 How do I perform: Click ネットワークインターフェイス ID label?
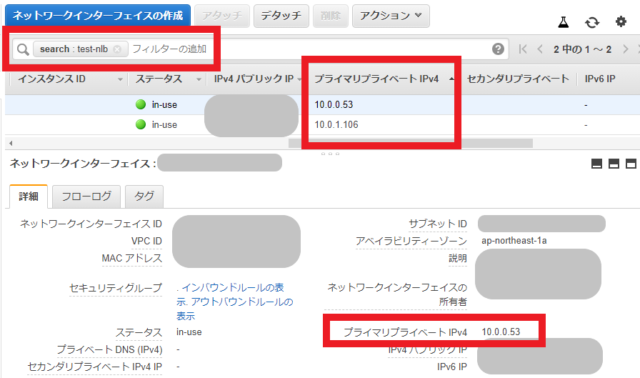[91, 224]
